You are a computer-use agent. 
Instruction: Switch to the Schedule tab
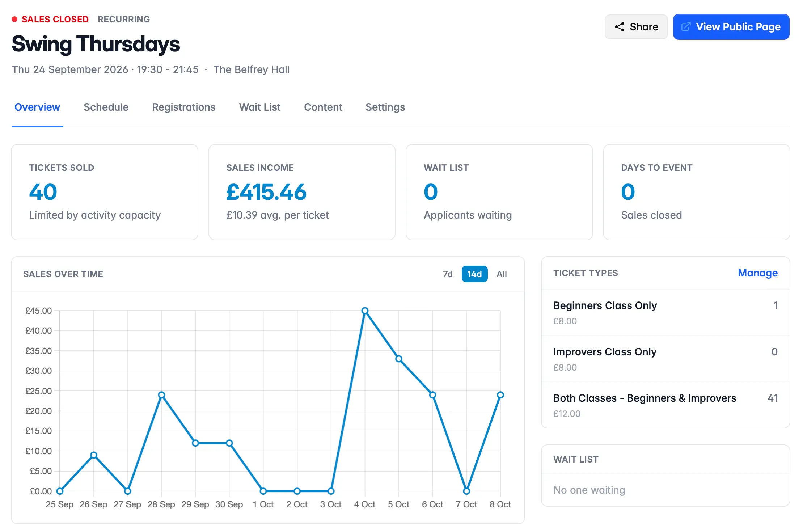click(106, 107)
